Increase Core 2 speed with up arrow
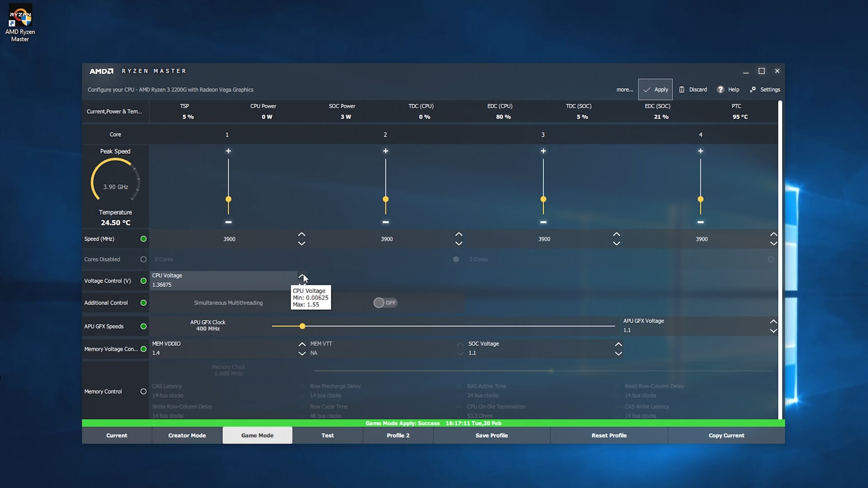Image resolution: width=868 pixels, height=488 pixels. click(x=459, y=235)
